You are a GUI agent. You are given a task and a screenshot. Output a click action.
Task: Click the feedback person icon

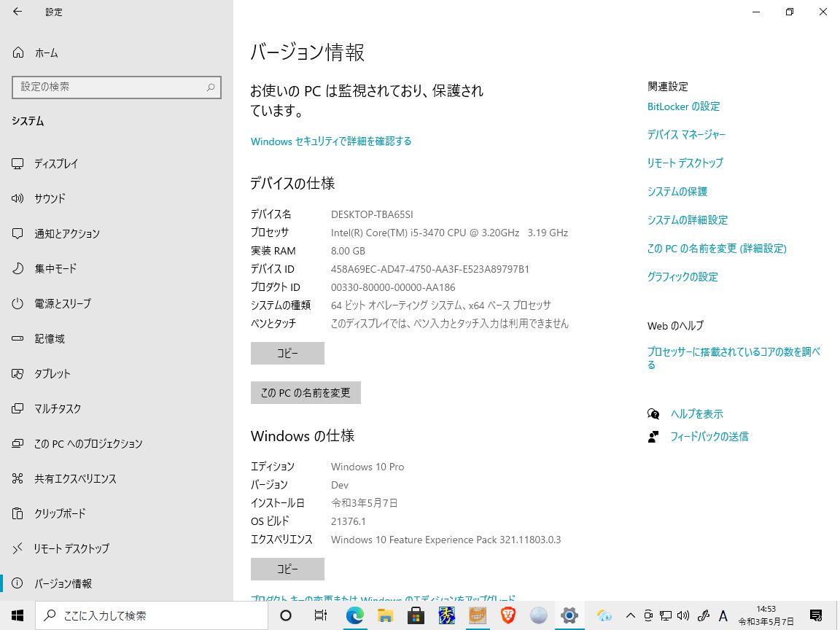653,437
